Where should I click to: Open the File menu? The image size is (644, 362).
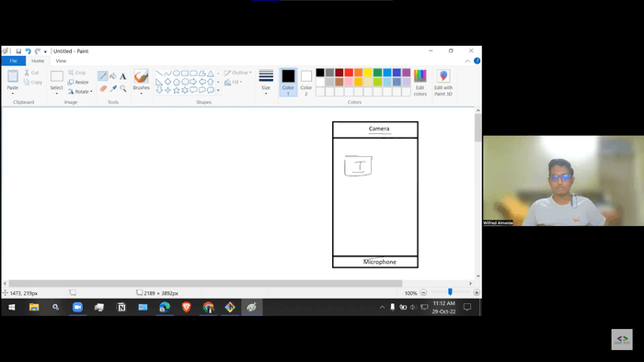point(13,61)
